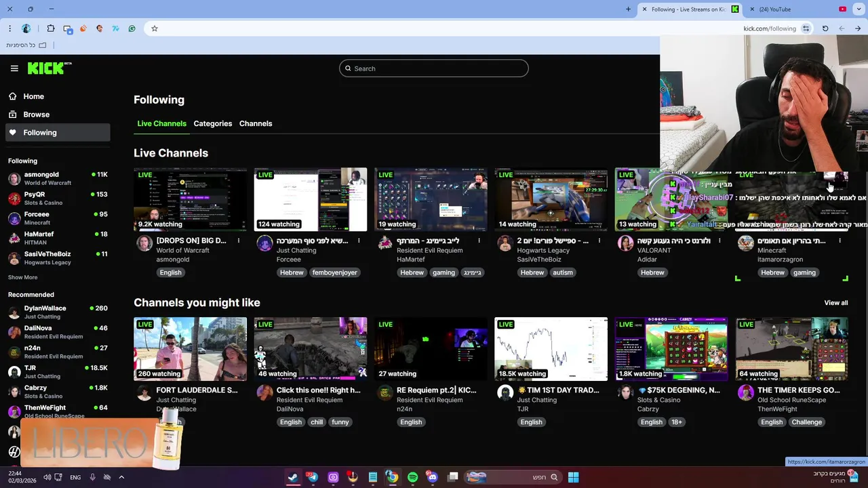Open Forceee in the Following sidebar list

[x=58, y=218]
